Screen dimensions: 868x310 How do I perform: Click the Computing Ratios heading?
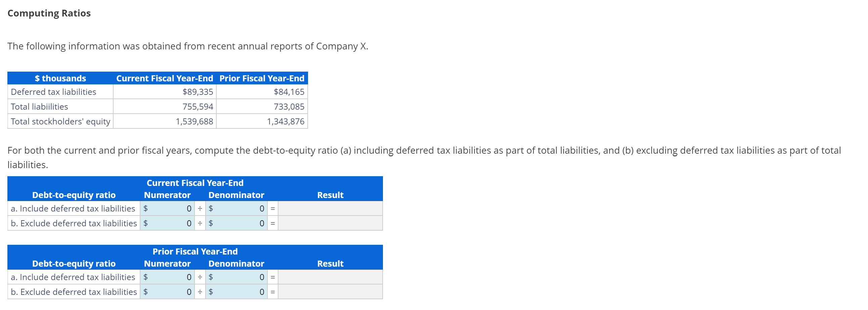point(49,13)
